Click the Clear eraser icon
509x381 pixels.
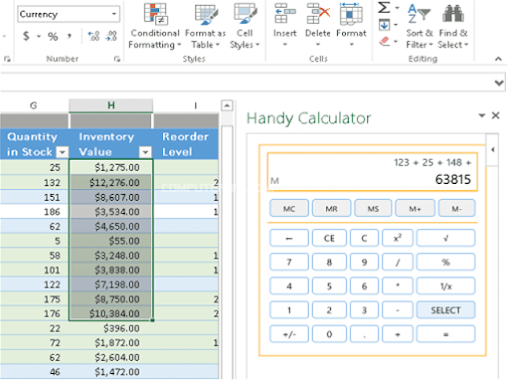point(384,42)
